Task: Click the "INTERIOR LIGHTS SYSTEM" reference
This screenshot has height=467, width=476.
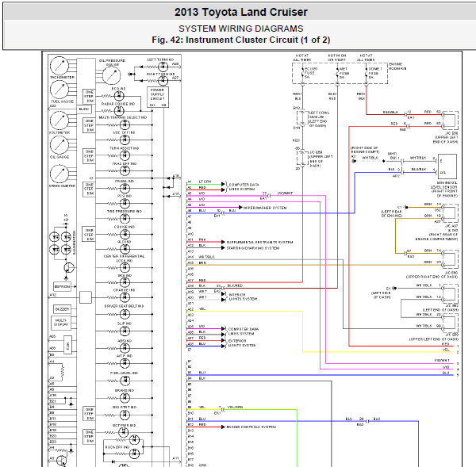Action: pos(243,297)
